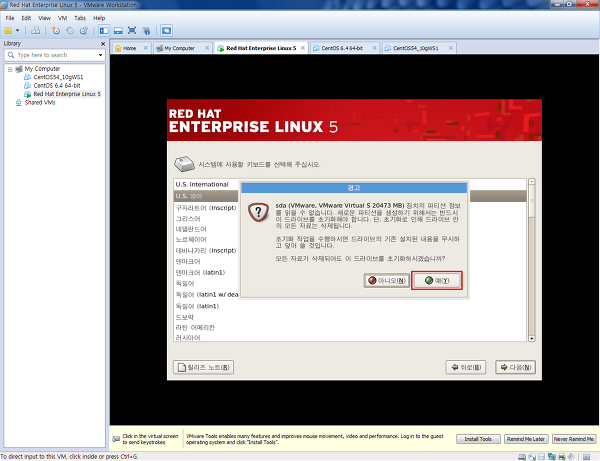Close the CentOS 6.4 64-bit tab

[x=374, y=48]
